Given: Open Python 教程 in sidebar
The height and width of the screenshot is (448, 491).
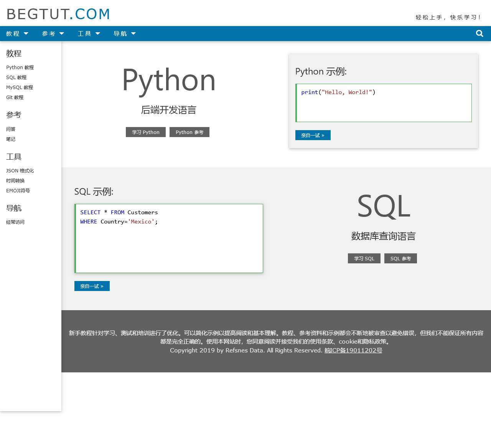Looking at the screenshot, I should pyautogui.click(x=20, y=68).
